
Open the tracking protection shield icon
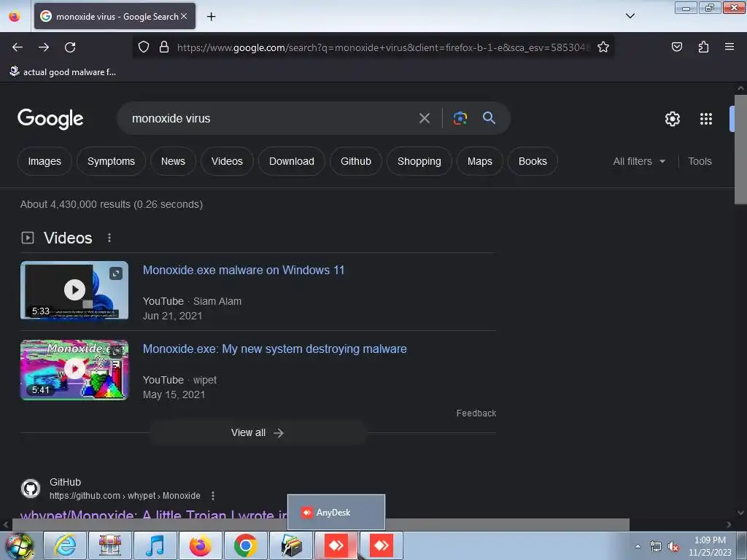144,47
